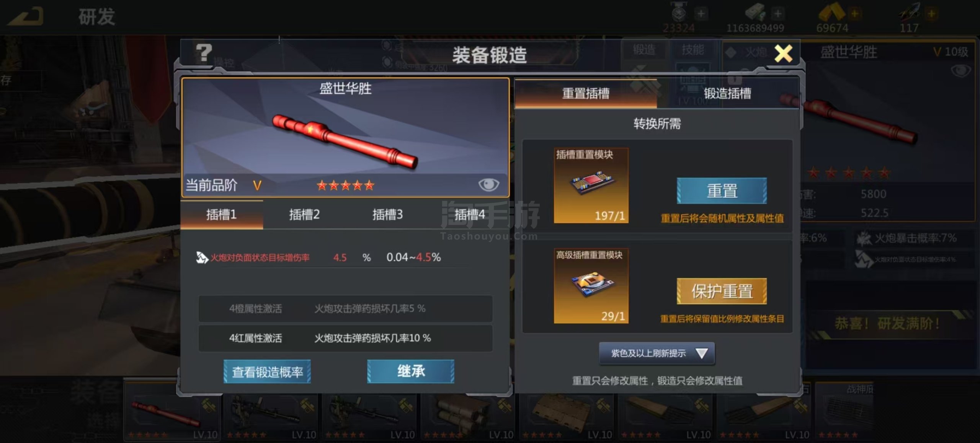The height and width of the screenshot is (443, 980).
Task: Select the 插槽4 tab
Action: coord(470,215)
